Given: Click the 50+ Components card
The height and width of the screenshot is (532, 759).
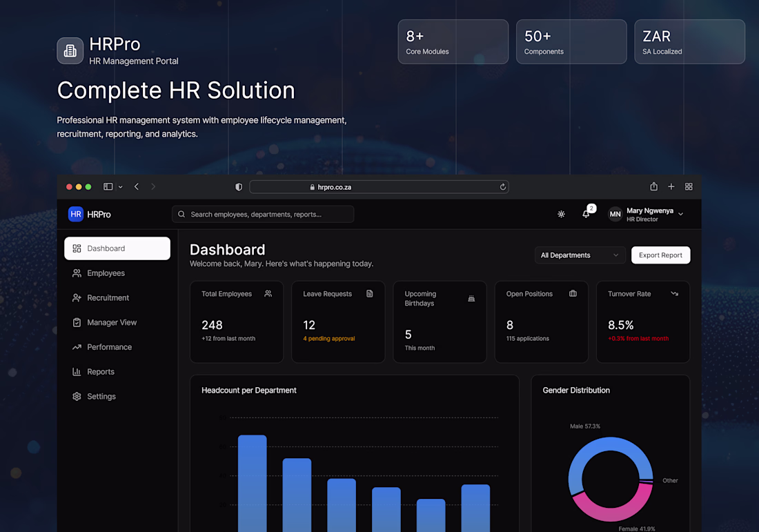Looking at the screenshot, I should 571,41.
